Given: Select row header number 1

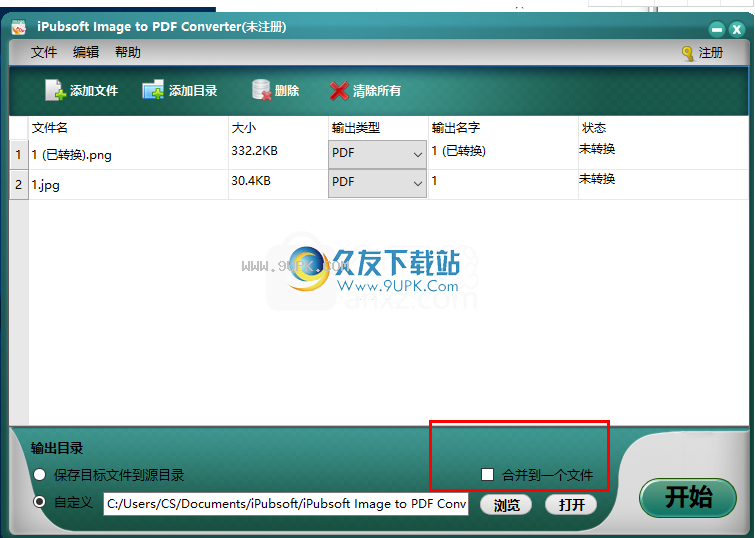Looking at the screenshot, I should click(x=19, y=155).
